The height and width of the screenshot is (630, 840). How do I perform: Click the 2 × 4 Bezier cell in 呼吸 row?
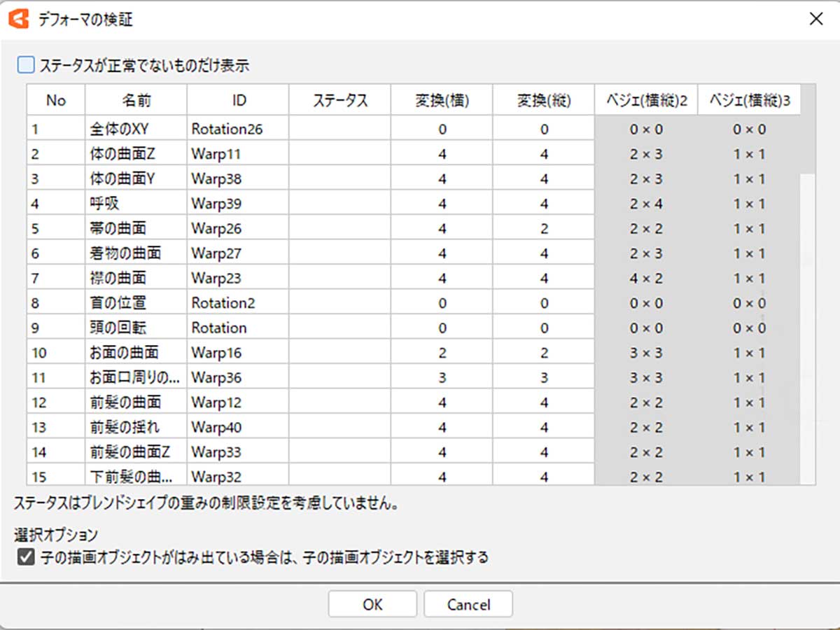coord(646,204)
